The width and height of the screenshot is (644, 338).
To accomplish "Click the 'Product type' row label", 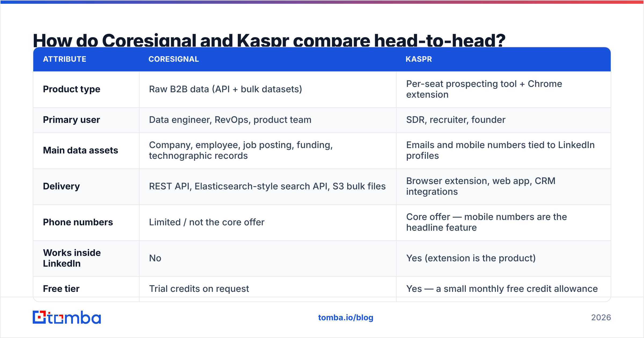I will (x=72, y=89).
